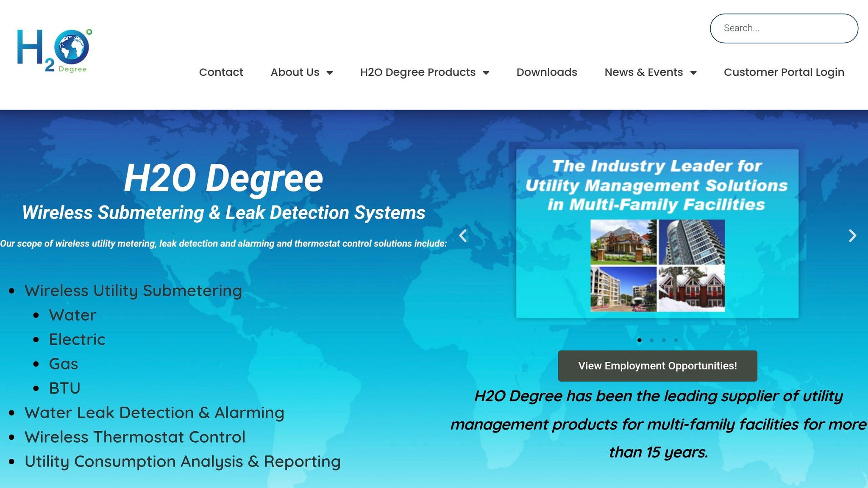Click 'The Industry Leader for' slide title
Screen dimensions: 868x488
[x=657, y=166]
